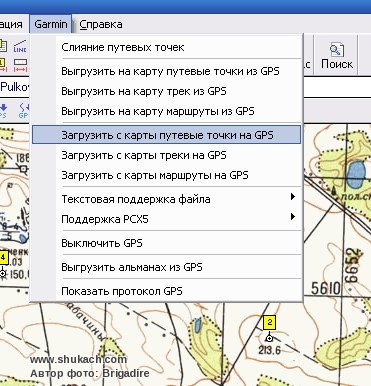371x386 pixels.
Task: Expand Текстовая поддержка файла submenu arrow
Action: (x=293, y=197)
